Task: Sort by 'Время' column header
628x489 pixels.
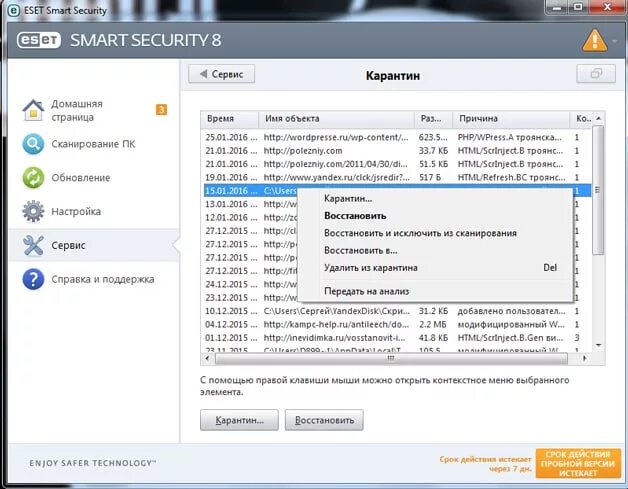Action: click(x=230, y=119)
